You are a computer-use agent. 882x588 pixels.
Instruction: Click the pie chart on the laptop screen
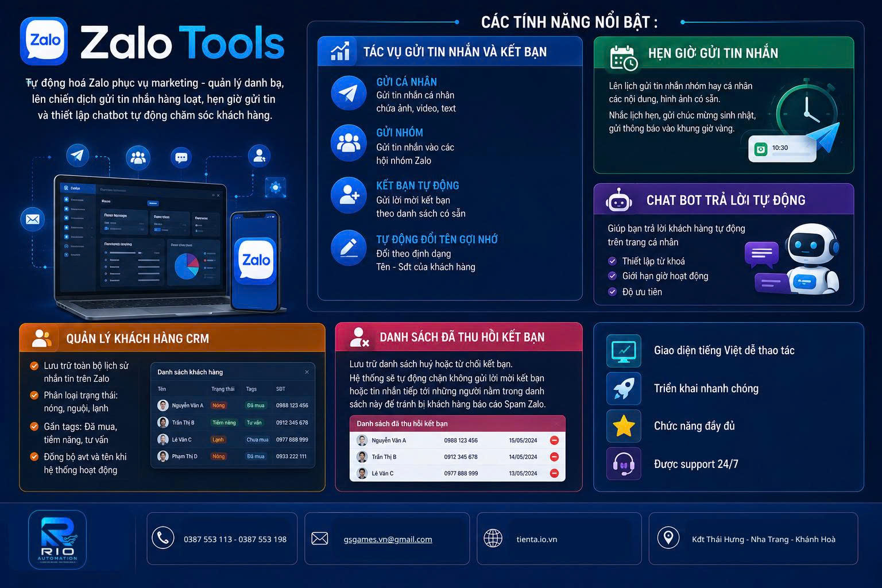[187, 266]
